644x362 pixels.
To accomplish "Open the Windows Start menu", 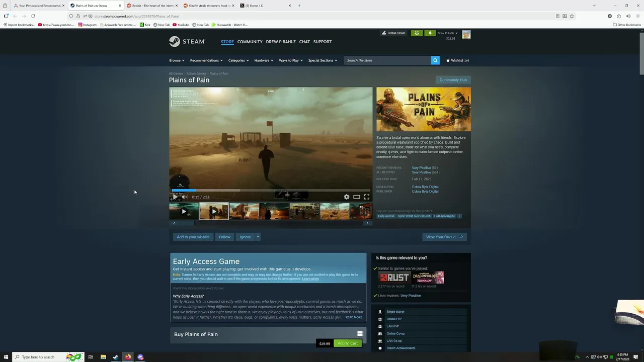I will 6,357.
